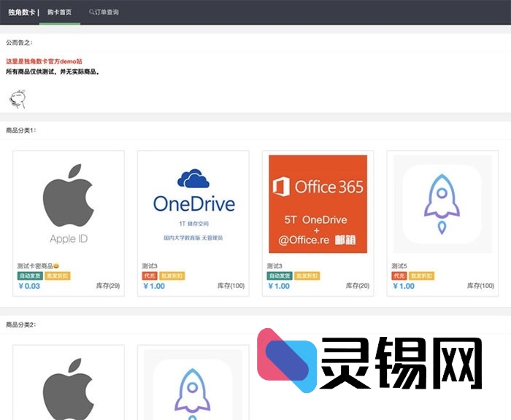The width and height of the screenshot is (511, 420).
Task: Open the Apple ID product image in 商品分类1
Action: pyautogui.click(x=69, y=204)
